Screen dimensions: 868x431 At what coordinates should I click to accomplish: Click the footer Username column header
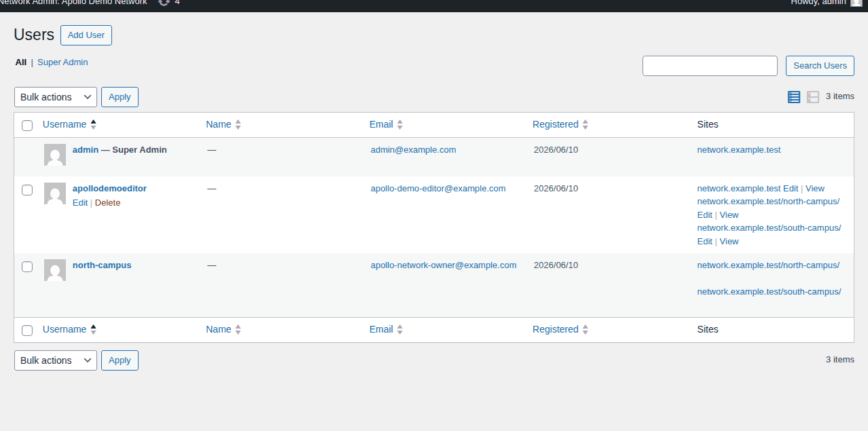[x=65, y=329]
